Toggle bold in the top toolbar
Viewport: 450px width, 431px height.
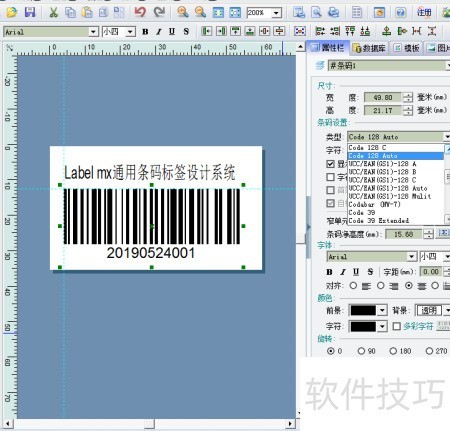click(145, 32)
